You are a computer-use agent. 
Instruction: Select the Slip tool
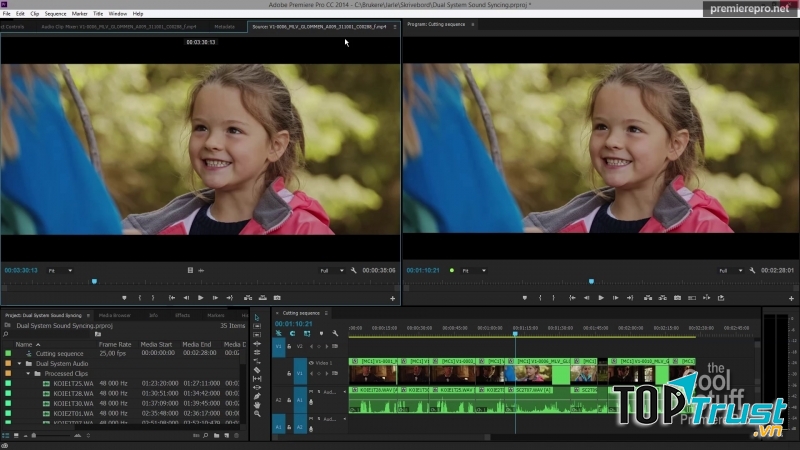point(257,379)
